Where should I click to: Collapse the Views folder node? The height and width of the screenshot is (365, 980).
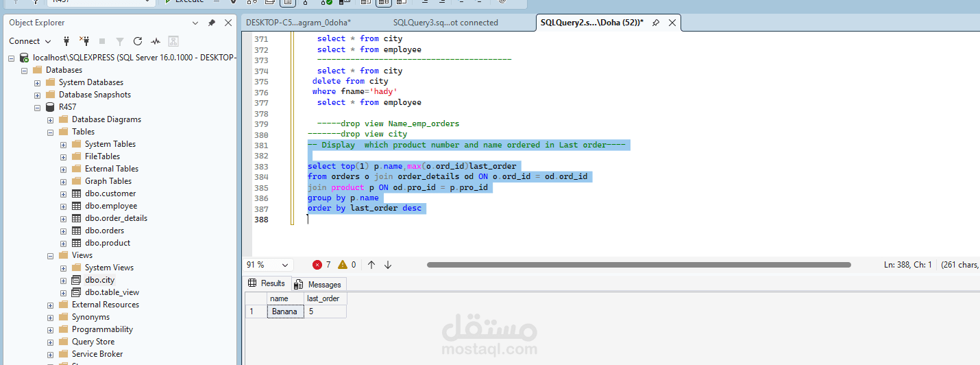(51, 255)
